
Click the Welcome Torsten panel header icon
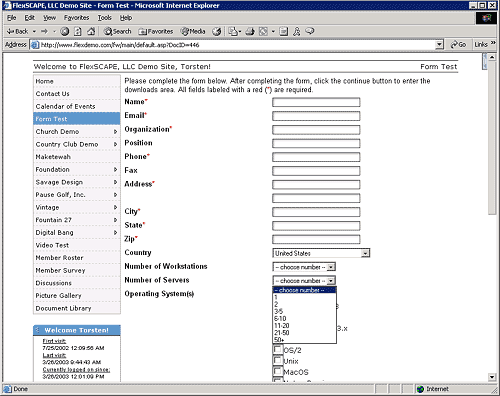click(x=38, y=330)
